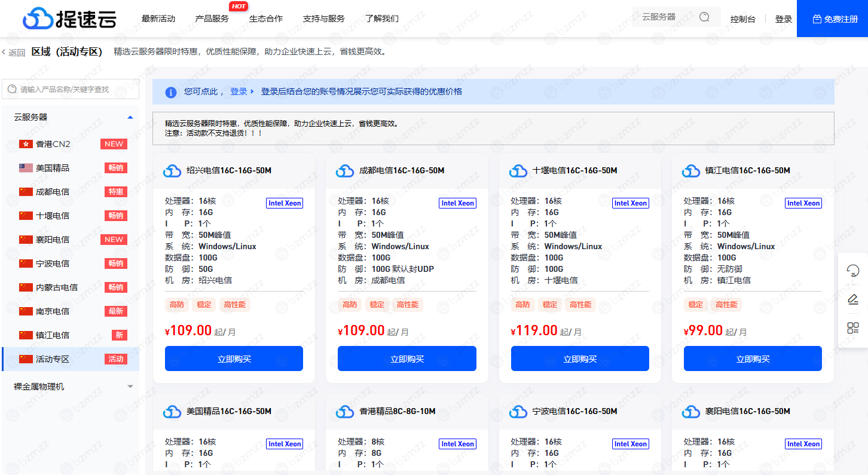This screenshot has width=868, height=475.
Task: Click the China flag next to 南京电信
Action: coord(26,311)
